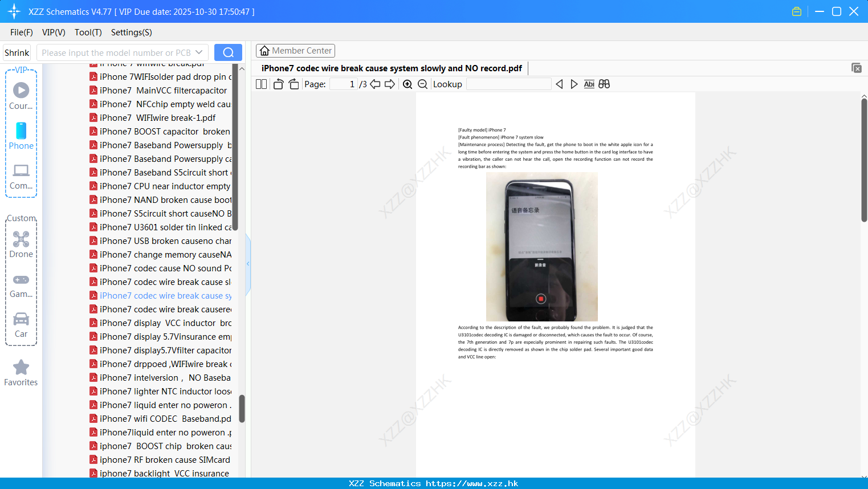868x489 pixels.
Task: Open iPhone7 BOOST capacitor broken file
Action: 160,132
